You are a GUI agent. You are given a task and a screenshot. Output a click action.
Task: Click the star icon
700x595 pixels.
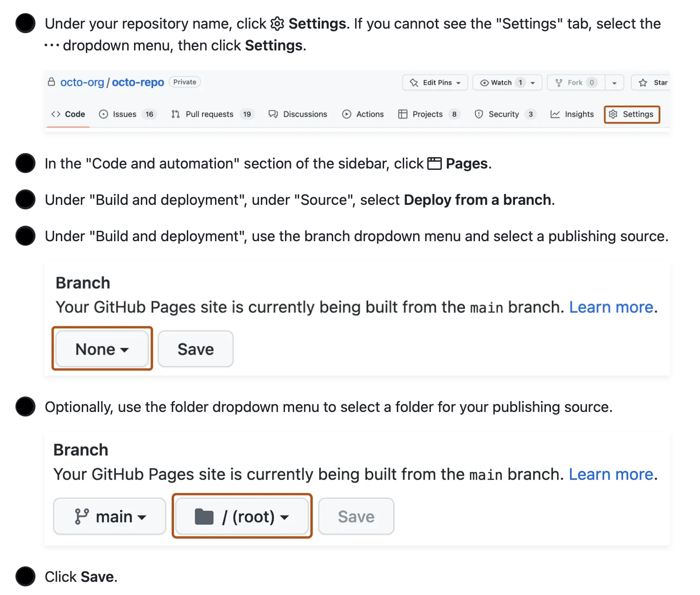(643, 83)
